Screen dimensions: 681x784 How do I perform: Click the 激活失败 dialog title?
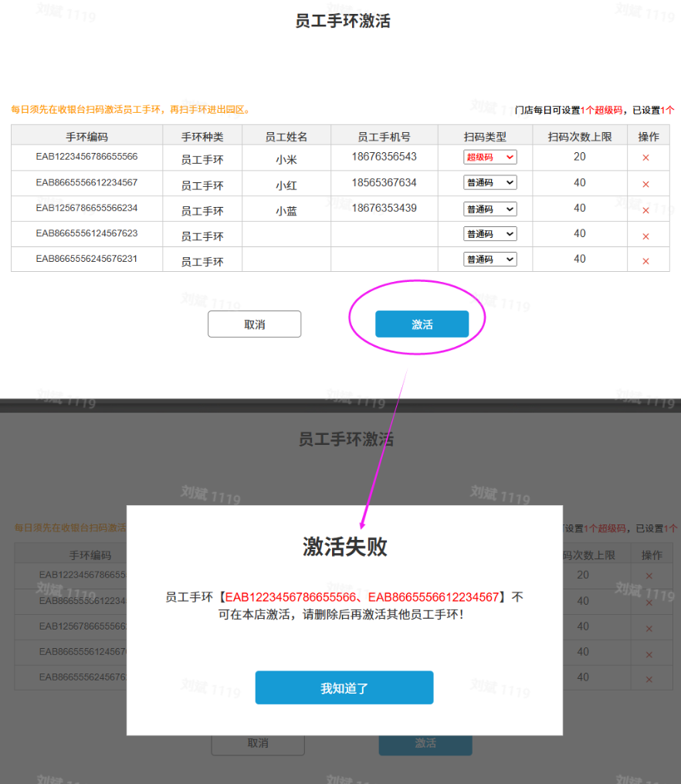tap(344, 547)
